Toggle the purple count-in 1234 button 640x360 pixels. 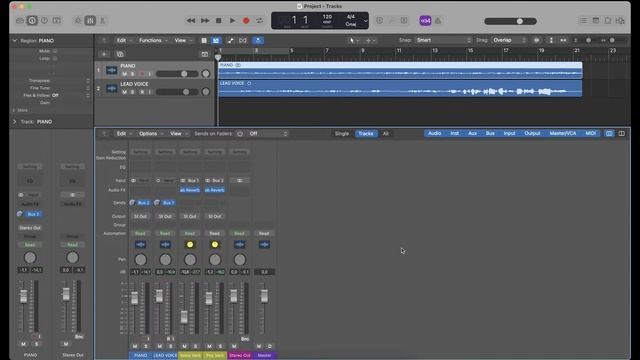[425, 20]
